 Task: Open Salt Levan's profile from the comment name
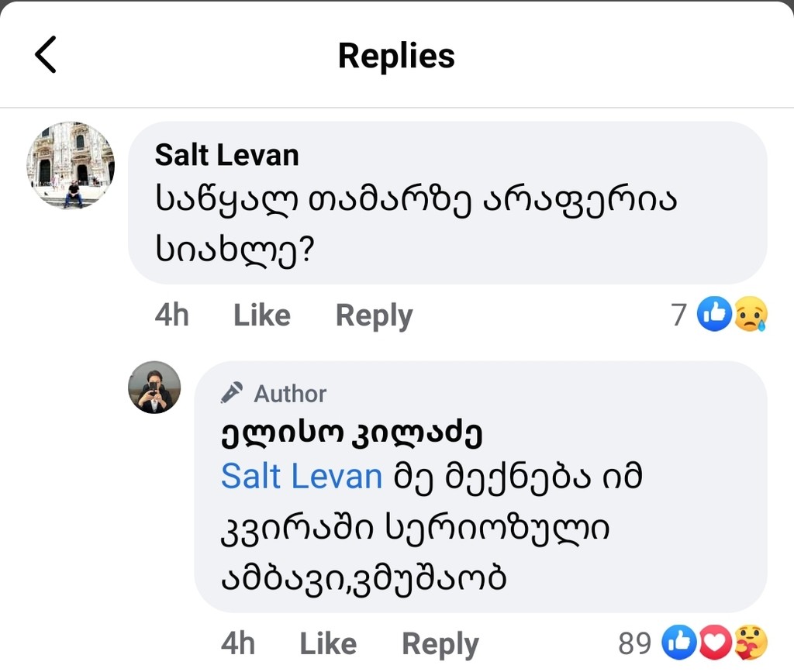(226, 155)
